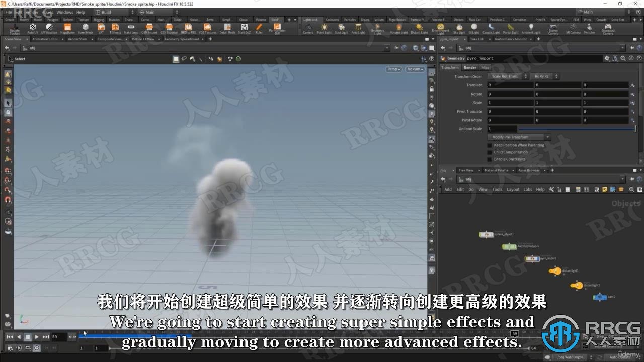
Task: Open the UV Visualize shelf tool
Action: coord(49,28)
